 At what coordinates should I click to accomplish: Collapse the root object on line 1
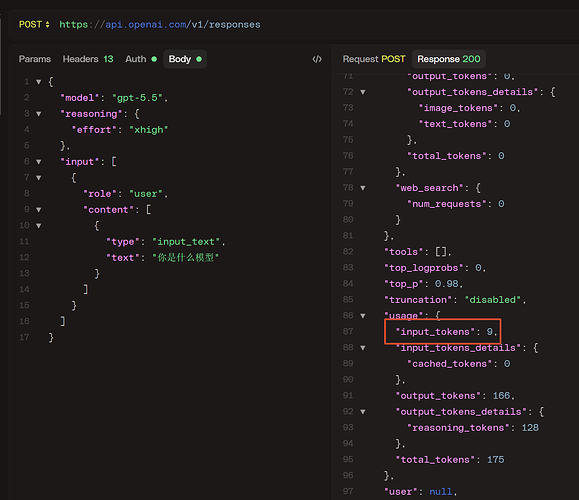pyautogui.click(x=38, y=82)
